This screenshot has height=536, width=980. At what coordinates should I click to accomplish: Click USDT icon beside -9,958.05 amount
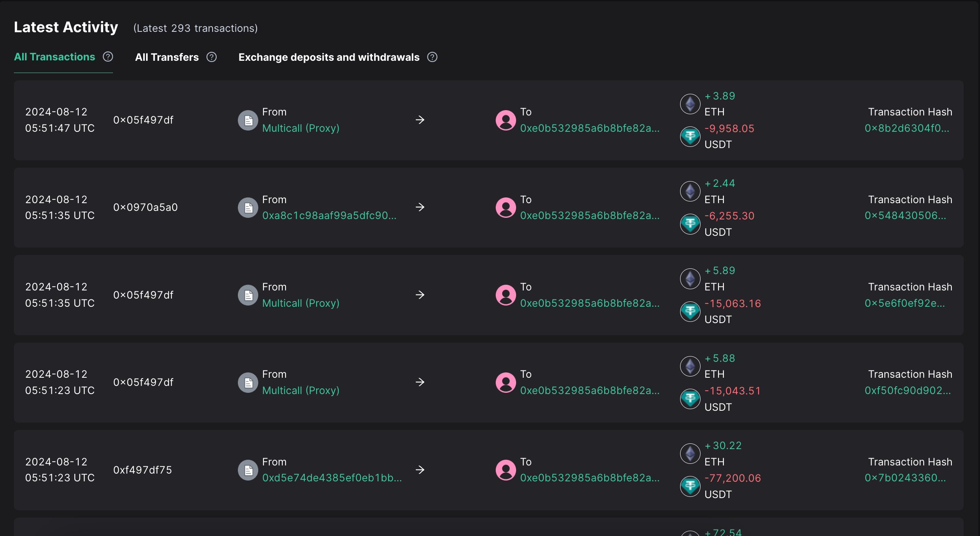pos(690,137)
